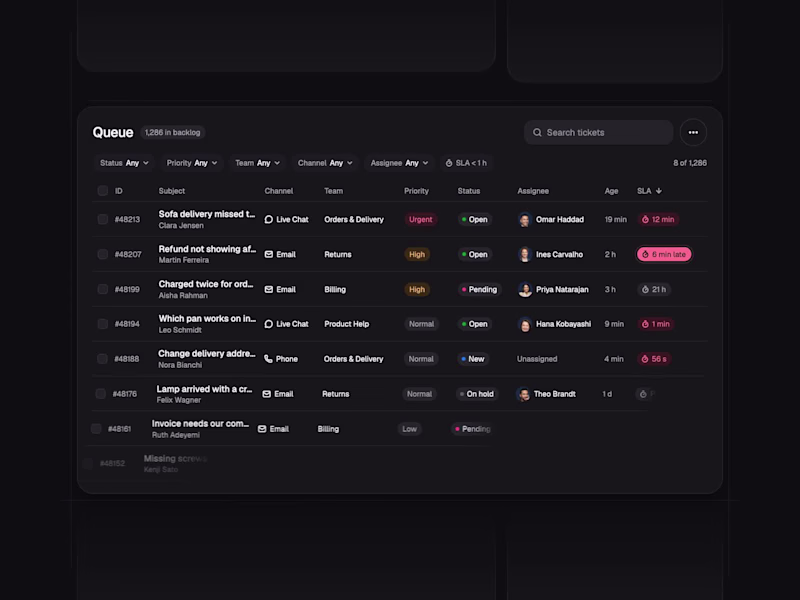Open the Assignee filter dropdown
This screenshot has height=600, width=800.
(399, 163)
